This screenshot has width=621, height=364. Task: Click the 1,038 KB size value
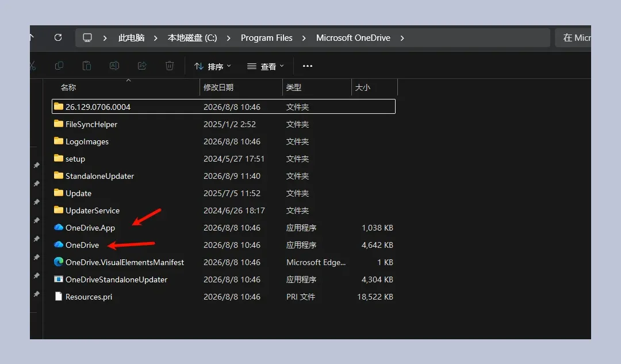[377, 228]
